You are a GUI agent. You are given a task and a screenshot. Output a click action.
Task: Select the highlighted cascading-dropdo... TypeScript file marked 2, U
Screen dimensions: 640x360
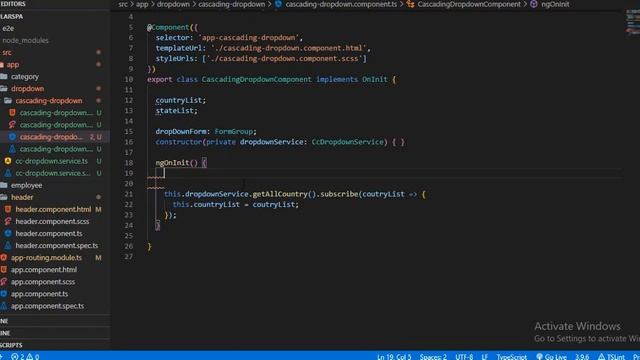coord(55,137)
